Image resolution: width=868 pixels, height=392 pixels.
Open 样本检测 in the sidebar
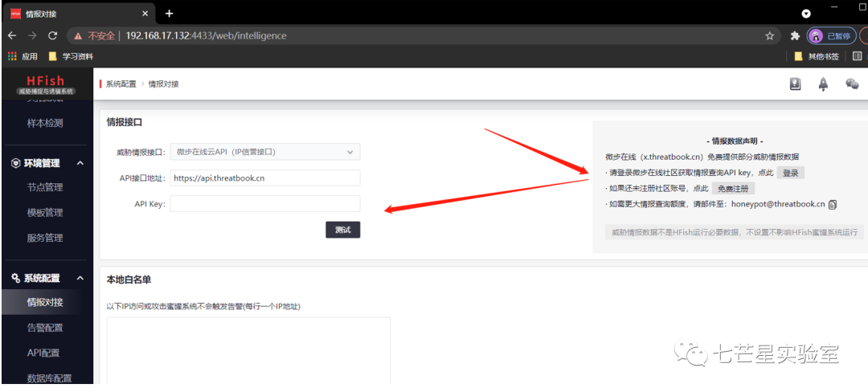pos(45,123)
